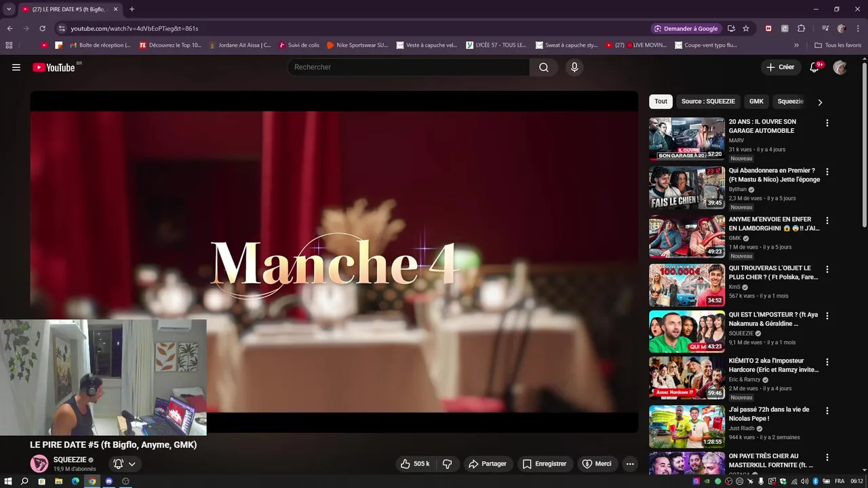Open the 20 ANS garage video thumbnail
Screen dimensions: 868x488
(x=687, y=139)
